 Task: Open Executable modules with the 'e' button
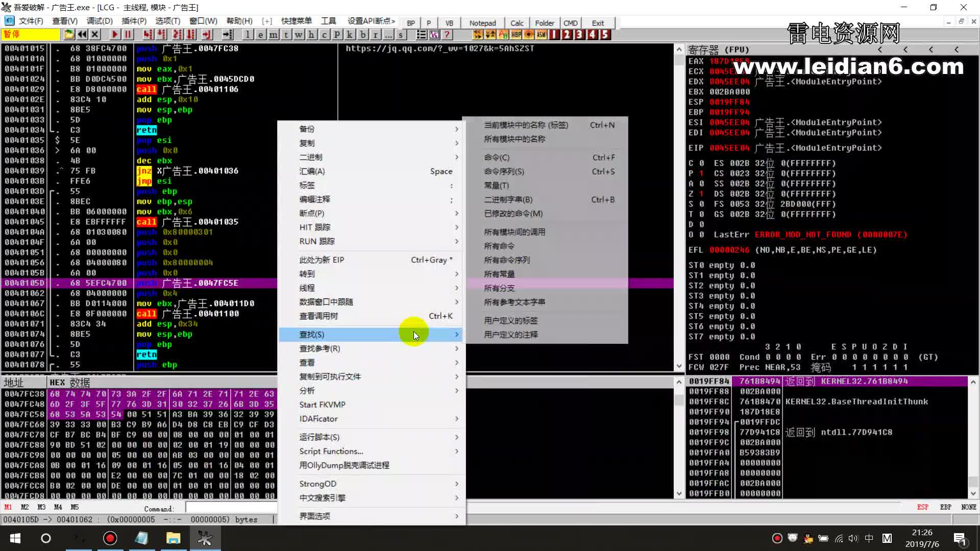(x=260, y=34)
